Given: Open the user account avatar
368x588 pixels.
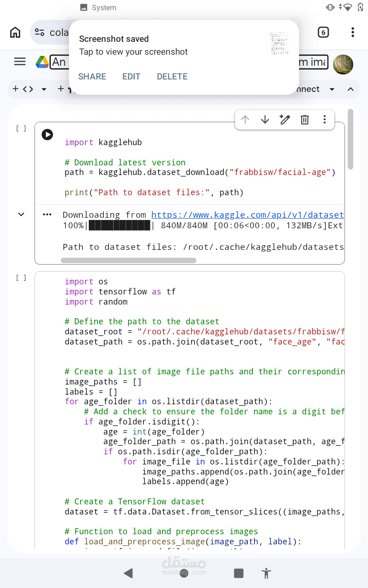Looking at the screenshot, I should tap(343, 64).
